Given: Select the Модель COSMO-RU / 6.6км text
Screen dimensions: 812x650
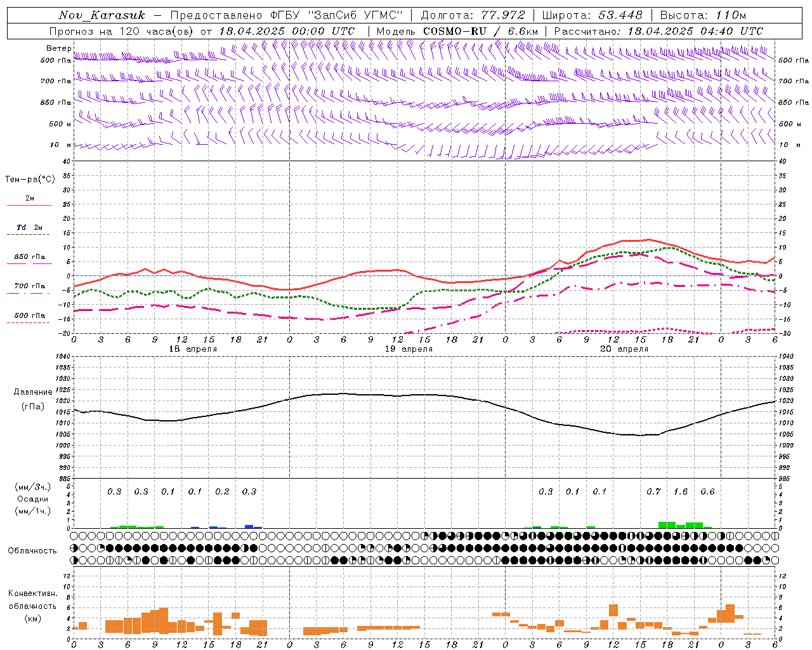Looking at the screenshot, I should (457, 31).
